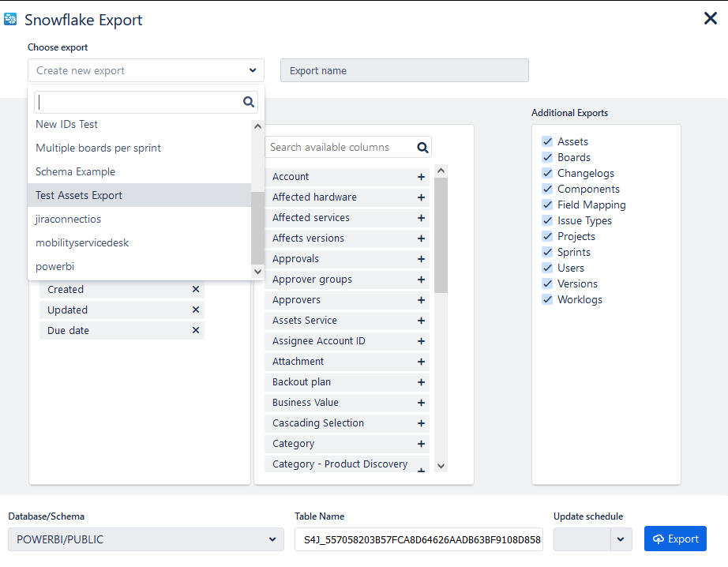Add the Attachment column using its plus icon
This screenshot has width=728, height=567.
[x=421, y=362]
